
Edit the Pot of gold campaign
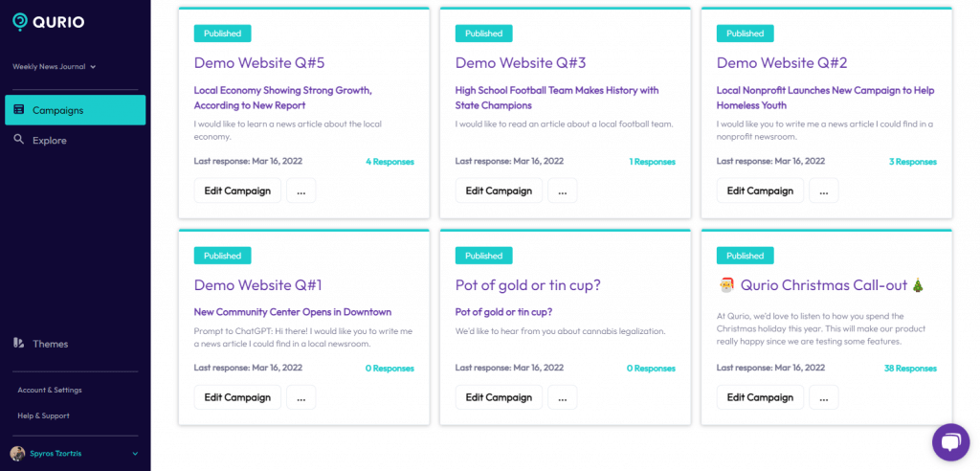(x=499, y=397)
